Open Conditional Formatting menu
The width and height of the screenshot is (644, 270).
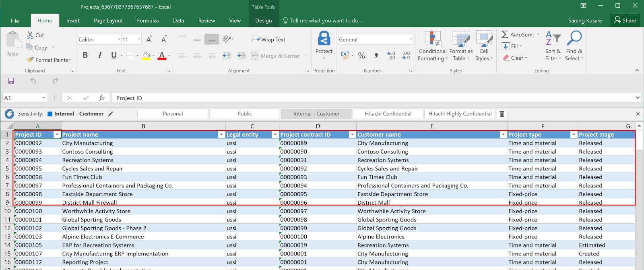tap(433, 46)
